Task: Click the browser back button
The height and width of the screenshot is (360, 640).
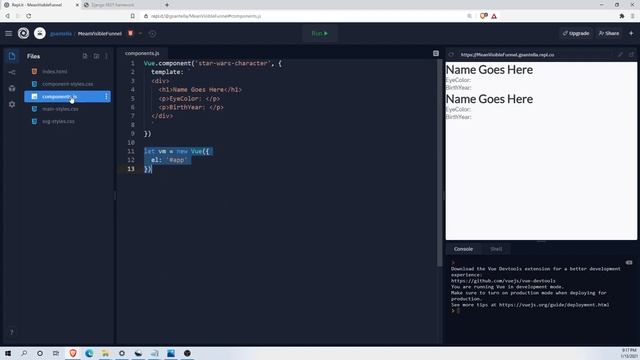Action: (7, 16)
